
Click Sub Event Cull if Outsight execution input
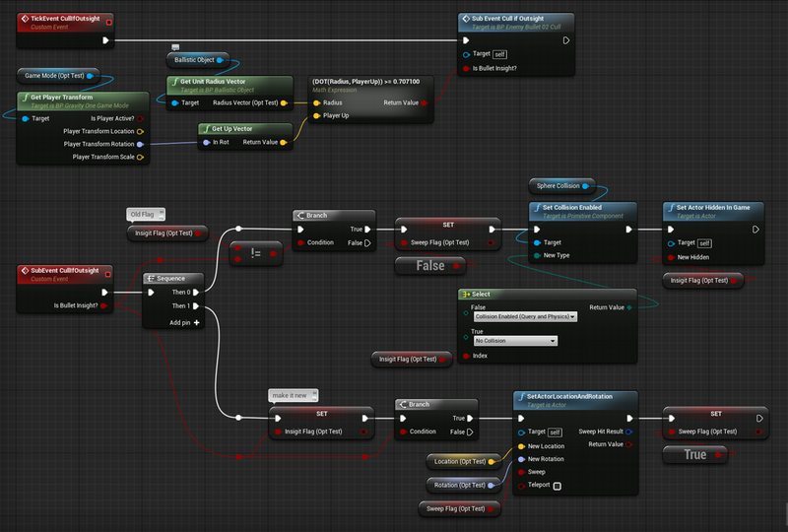point(466,40)
